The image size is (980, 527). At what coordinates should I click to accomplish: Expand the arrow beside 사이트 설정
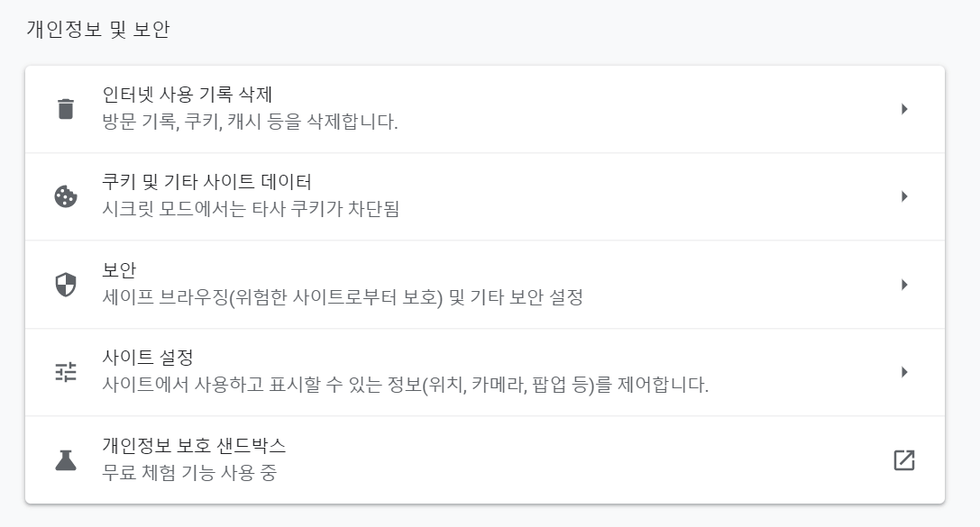tap(904, 372)
